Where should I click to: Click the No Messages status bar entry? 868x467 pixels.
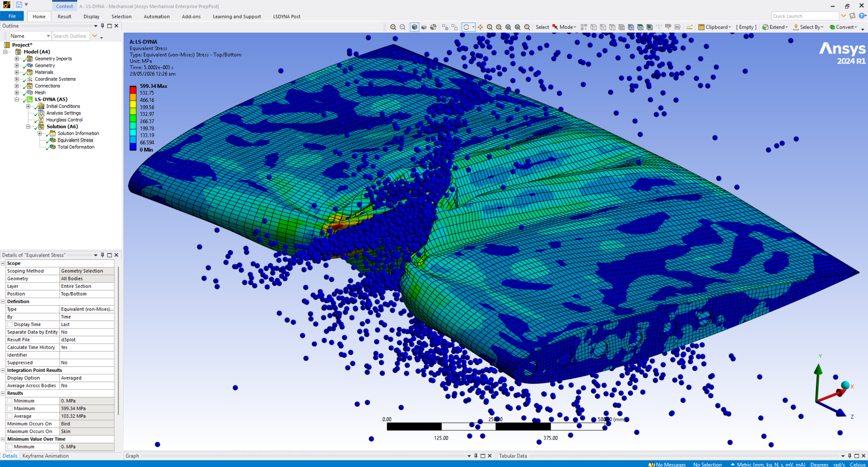[667, 464]
